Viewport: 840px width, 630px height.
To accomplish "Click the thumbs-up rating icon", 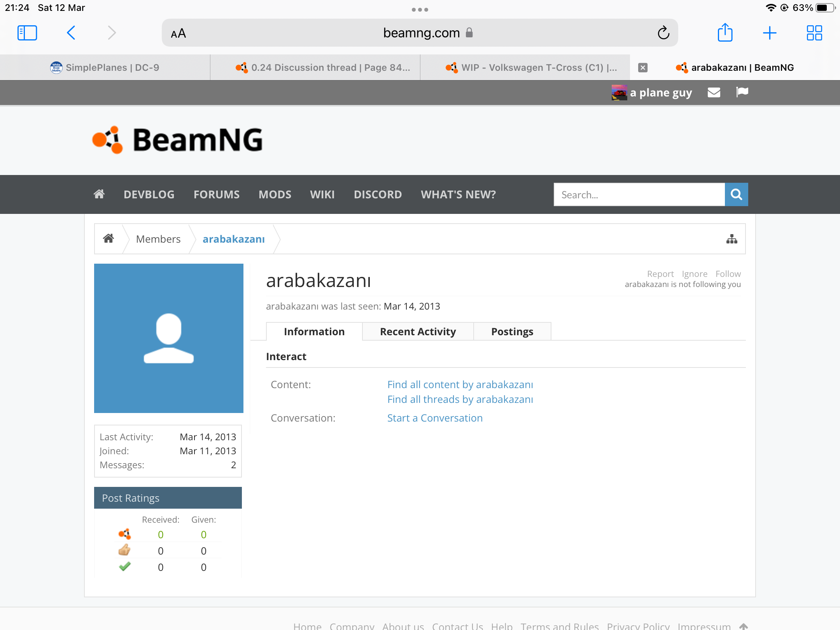I will coord(124,550).
